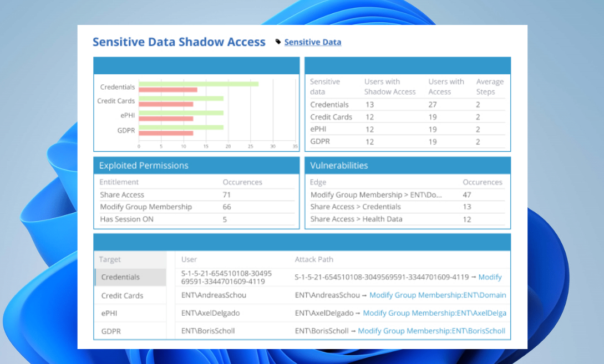Viewport: 604px width, 364px height.
Task: Click Share Access > Credentials edge row
Action: click(x=408, y=207)
